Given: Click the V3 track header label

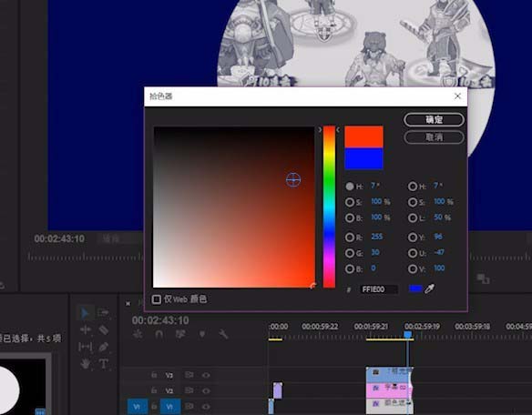Looking at the screenshot, I should tap(169, 375).
